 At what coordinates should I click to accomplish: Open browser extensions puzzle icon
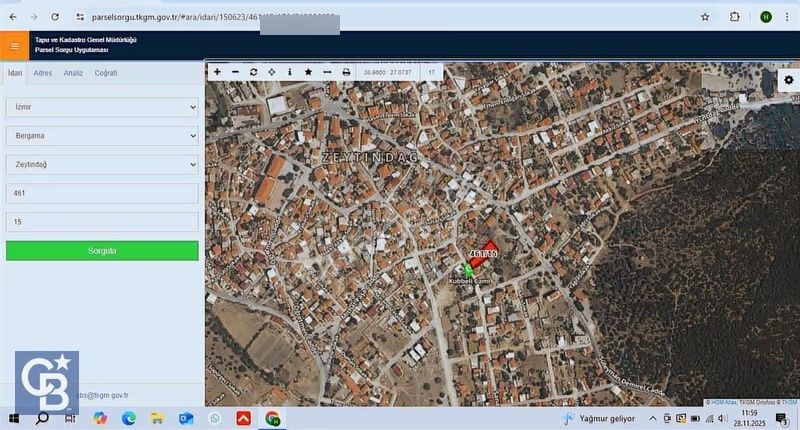click(x=734, y=17)
